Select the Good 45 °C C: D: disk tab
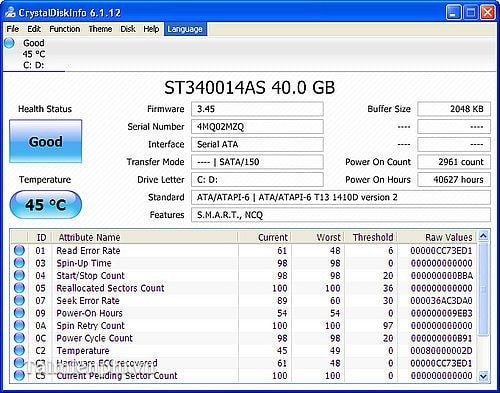 (34, 54)
